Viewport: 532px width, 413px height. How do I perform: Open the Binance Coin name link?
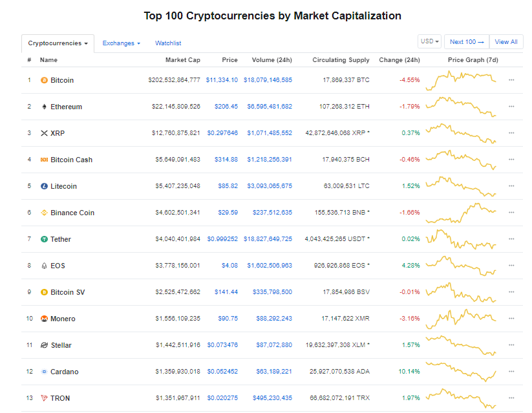(72, 213)
